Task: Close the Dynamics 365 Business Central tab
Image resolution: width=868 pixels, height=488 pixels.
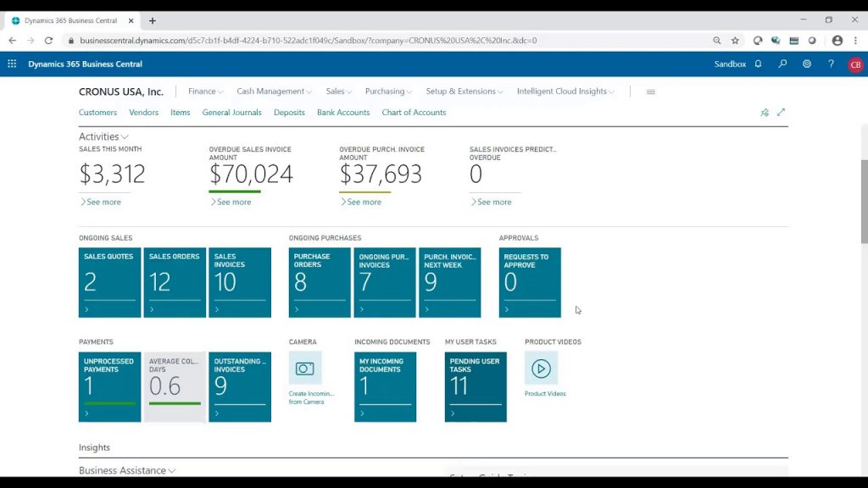Action: pos(131,21)
